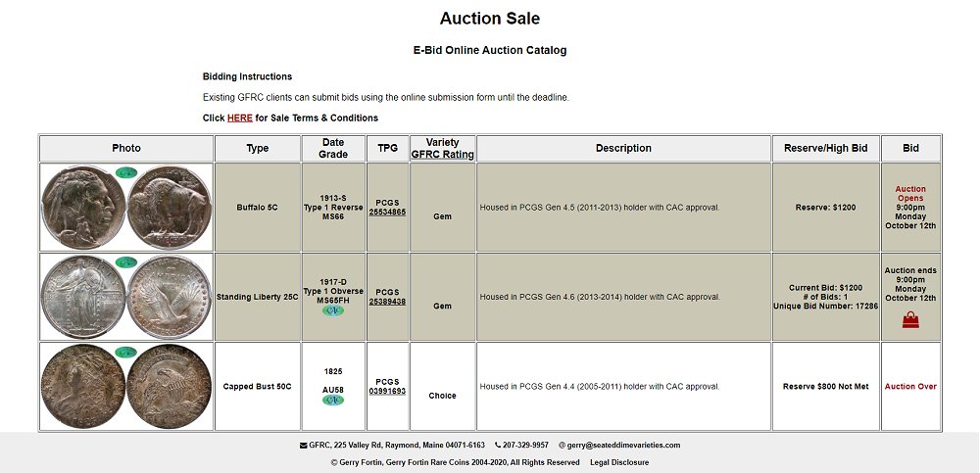Screen dimensions: 980x473
Task: Click the CAC badge under AU58 grade
Action: tap(333, 400)
